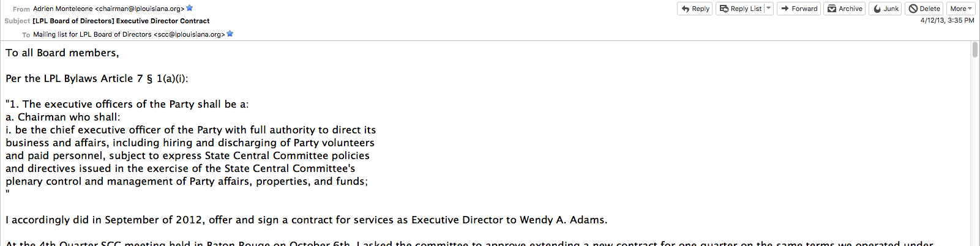Image resolution: width=980 pixels, height=246 pixels.
Task: Click the Delete circle-slash icon
Action: click(913, 9)
